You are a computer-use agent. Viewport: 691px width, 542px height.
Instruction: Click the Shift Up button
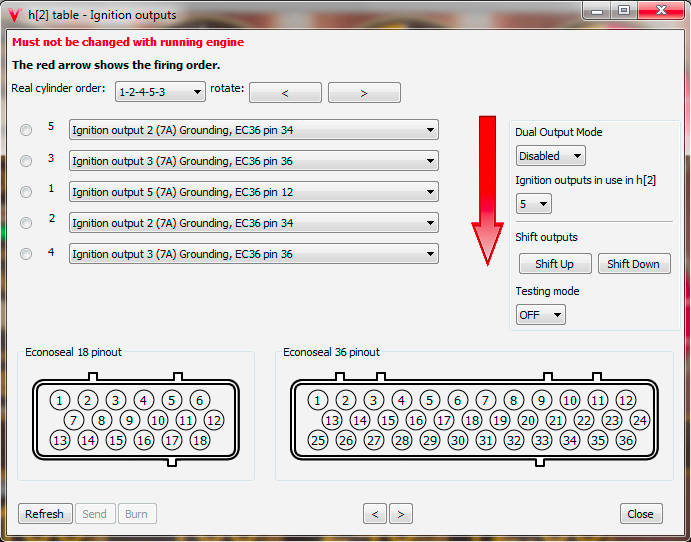click(x=554, y=264)
